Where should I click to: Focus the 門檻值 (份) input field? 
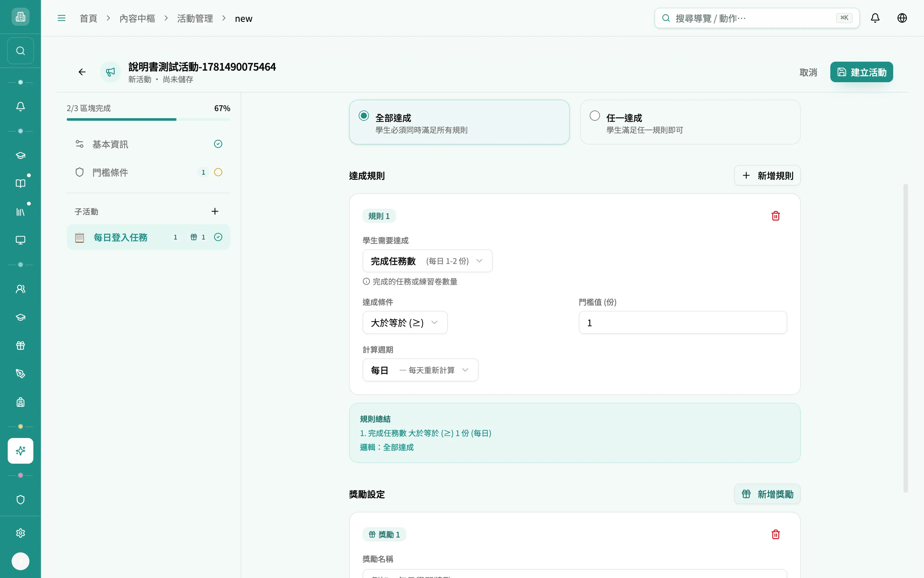point(683,323)
